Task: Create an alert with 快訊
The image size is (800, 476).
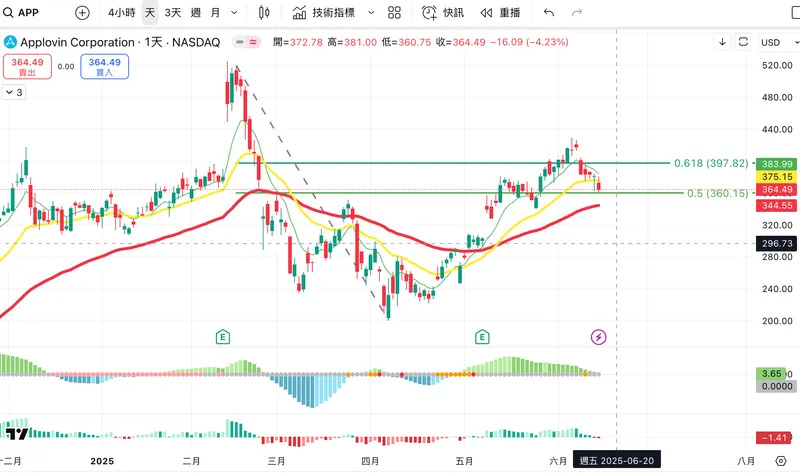Action: [443, 12]
